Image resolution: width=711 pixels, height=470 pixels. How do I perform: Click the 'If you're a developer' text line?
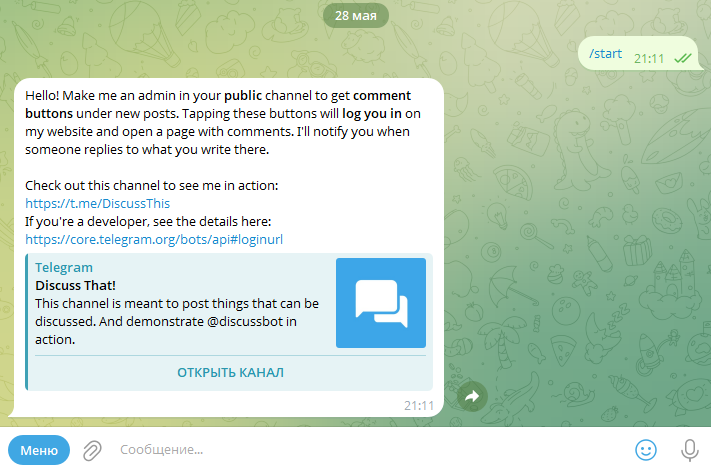[x=148, y=222]
